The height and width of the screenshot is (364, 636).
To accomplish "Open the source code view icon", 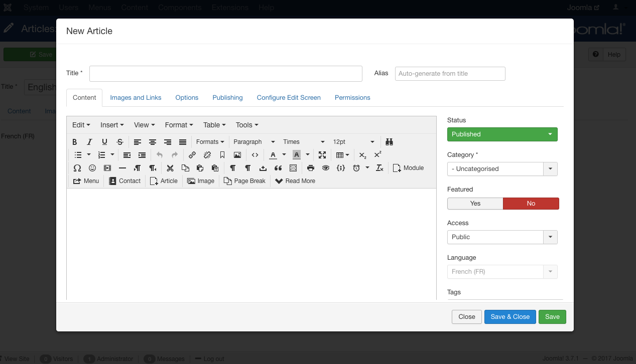I will point(255,155).
